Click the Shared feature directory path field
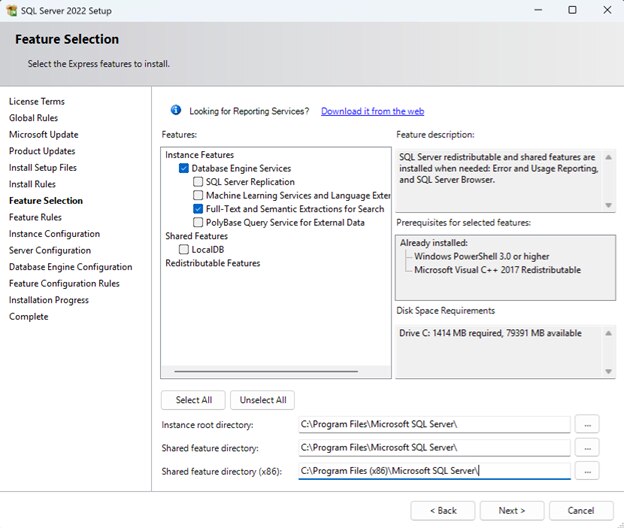Viewport: 624px width, 528px height. click(x=435, y=448)
